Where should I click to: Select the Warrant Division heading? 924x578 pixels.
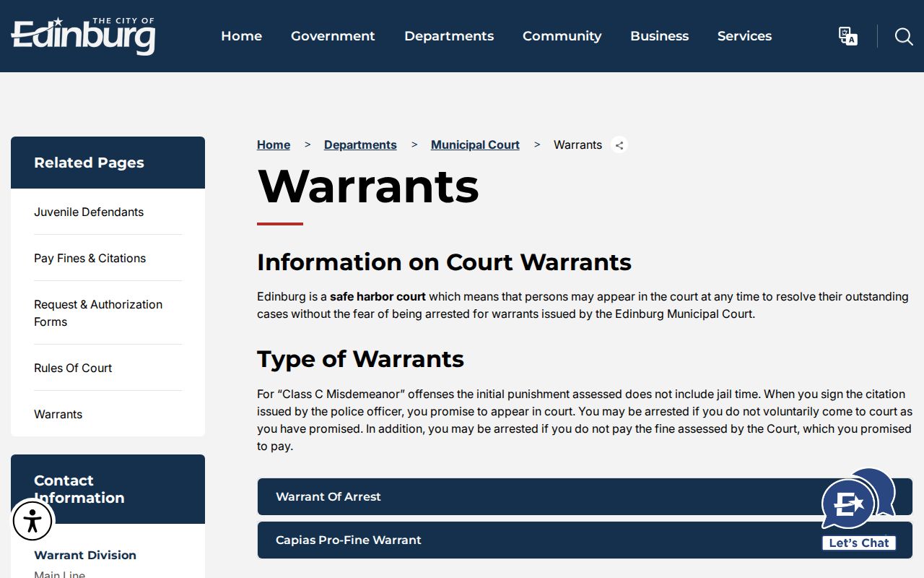click(85, 555)
